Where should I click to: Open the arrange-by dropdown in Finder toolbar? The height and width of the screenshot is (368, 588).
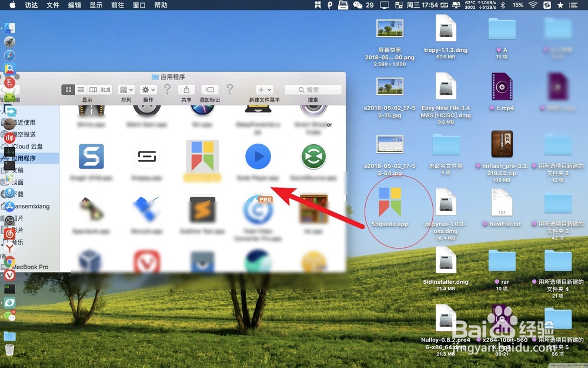[x=126, y=89]
